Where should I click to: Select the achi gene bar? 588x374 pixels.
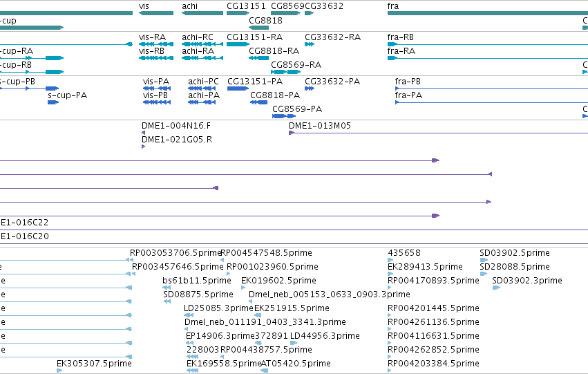(x=202, y=13)
